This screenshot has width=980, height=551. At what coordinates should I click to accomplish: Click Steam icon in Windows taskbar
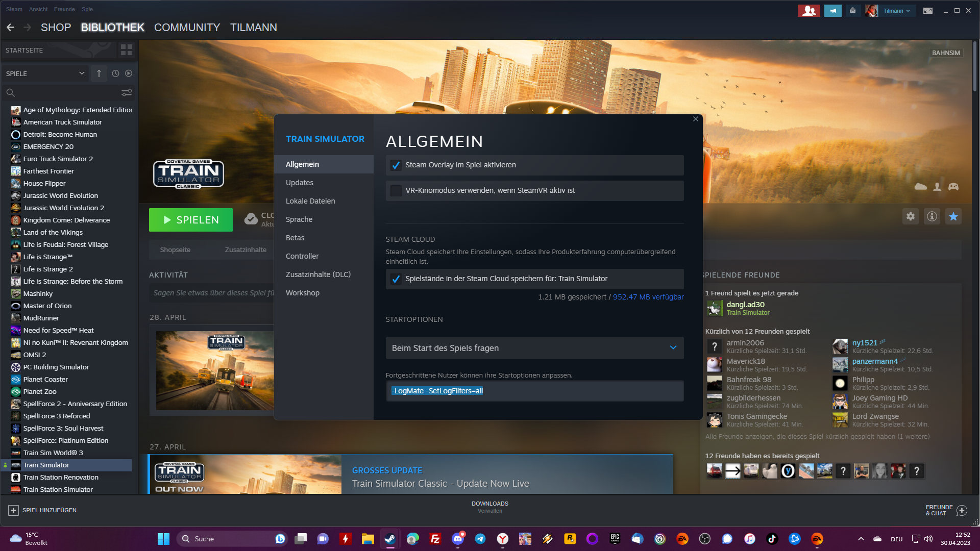[x=390, y=539]
